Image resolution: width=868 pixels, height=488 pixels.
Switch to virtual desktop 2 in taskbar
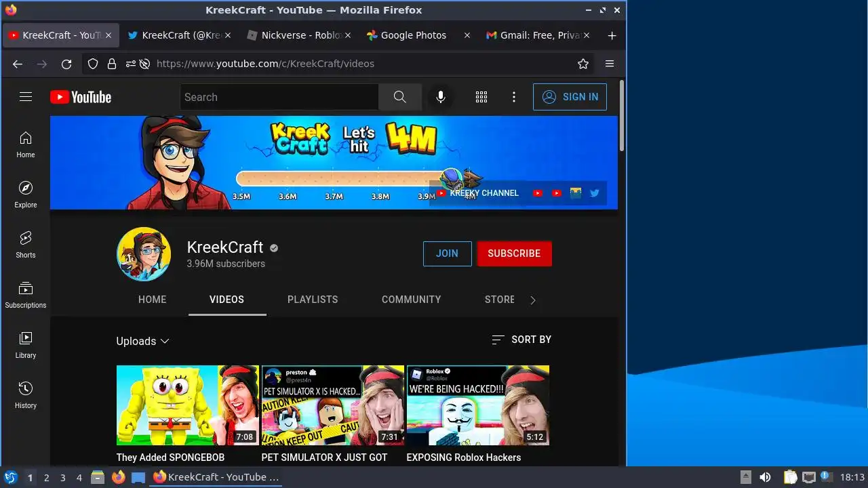point(46,478)
